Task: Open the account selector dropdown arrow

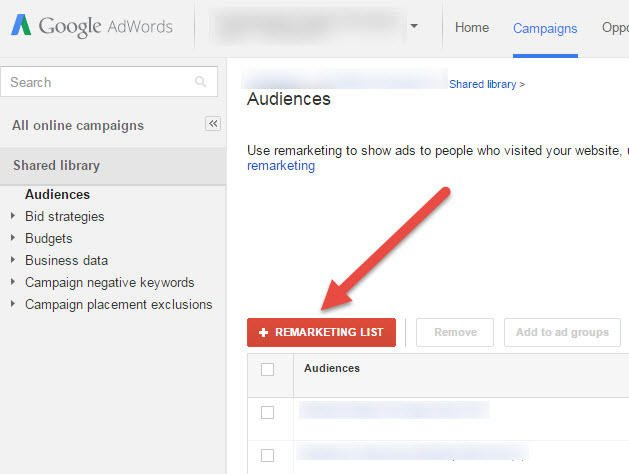Action: point(414,26)
